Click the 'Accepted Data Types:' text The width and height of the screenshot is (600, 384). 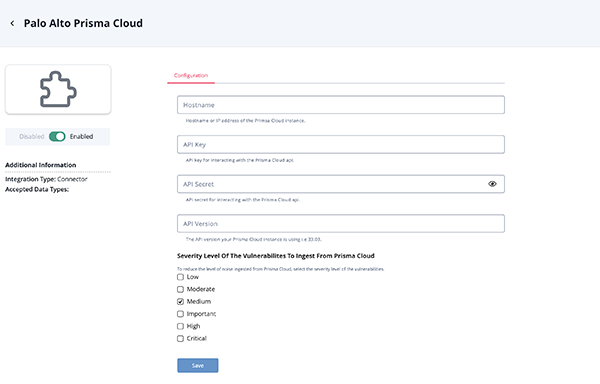pos(37,189)
